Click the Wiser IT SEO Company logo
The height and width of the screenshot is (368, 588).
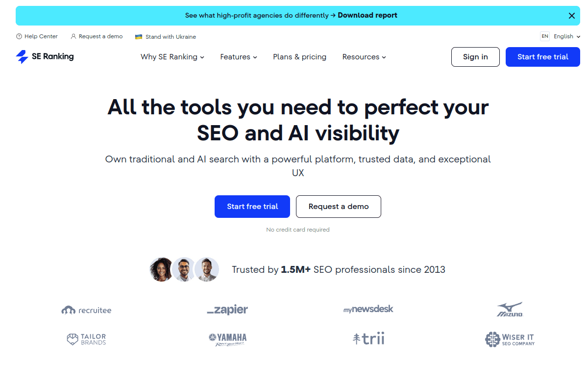click(510, 339)
